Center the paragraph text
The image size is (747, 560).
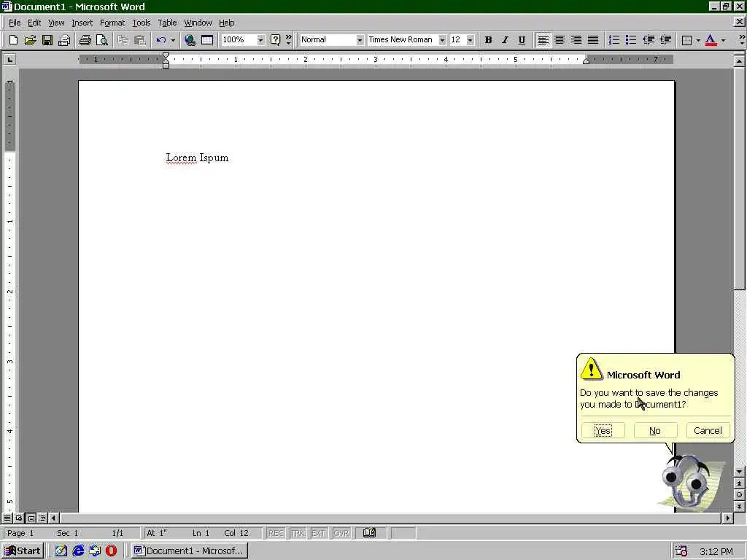point(560,40)
